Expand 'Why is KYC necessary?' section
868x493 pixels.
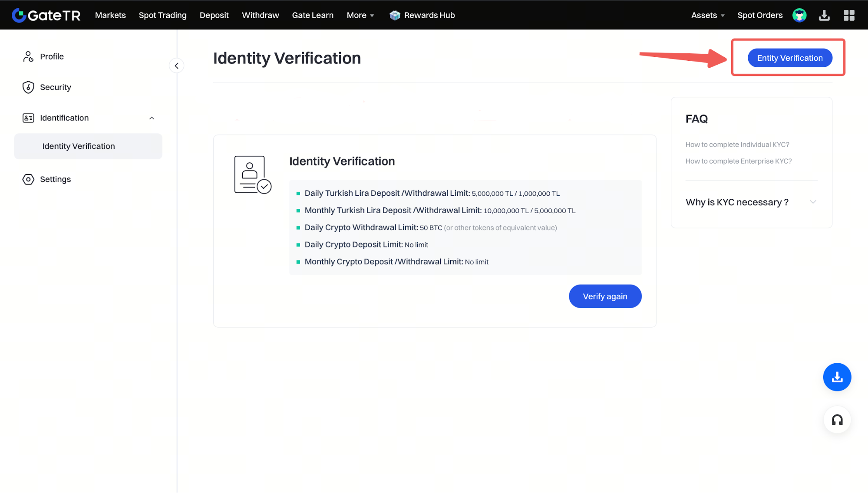click(x=751, y=202)
